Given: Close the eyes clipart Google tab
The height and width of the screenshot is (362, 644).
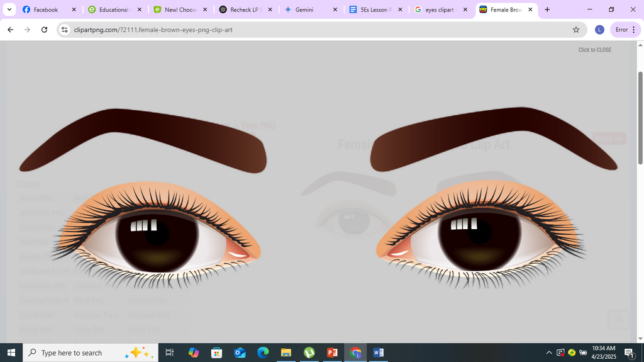Looking at the screenshot, I should [465, 9].
